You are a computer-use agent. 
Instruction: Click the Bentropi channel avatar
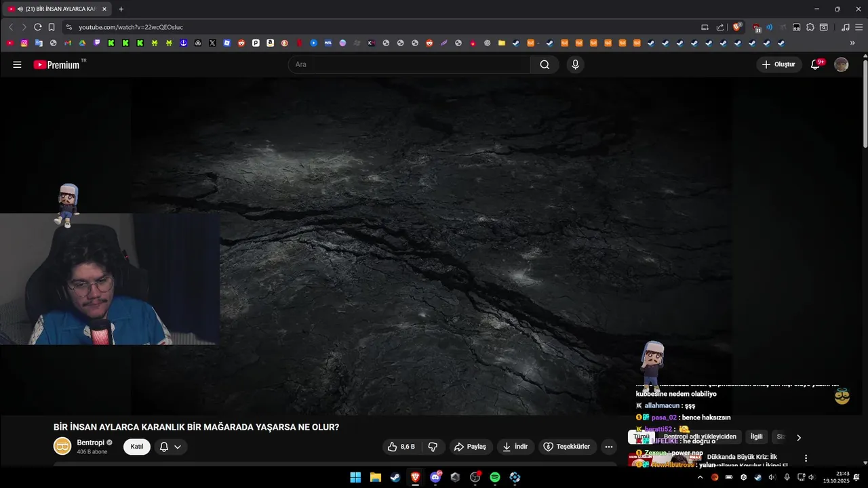click(62, 446)
